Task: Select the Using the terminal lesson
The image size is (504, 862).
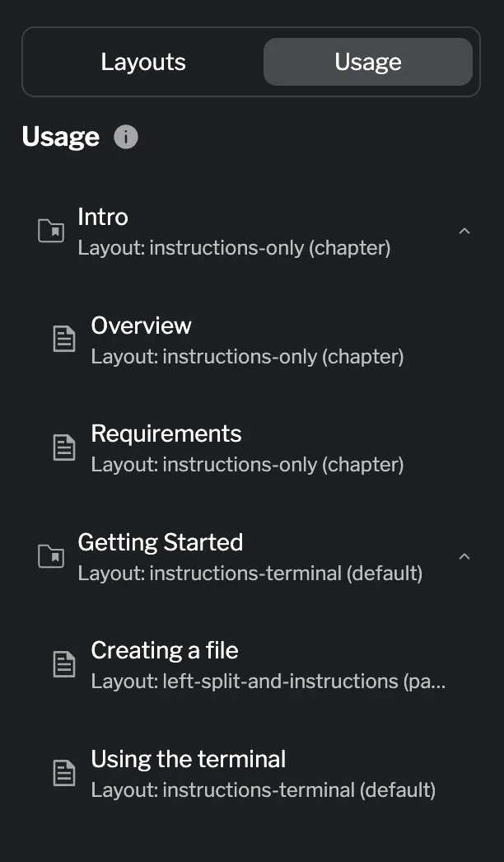Action: [x=188, y=759]
